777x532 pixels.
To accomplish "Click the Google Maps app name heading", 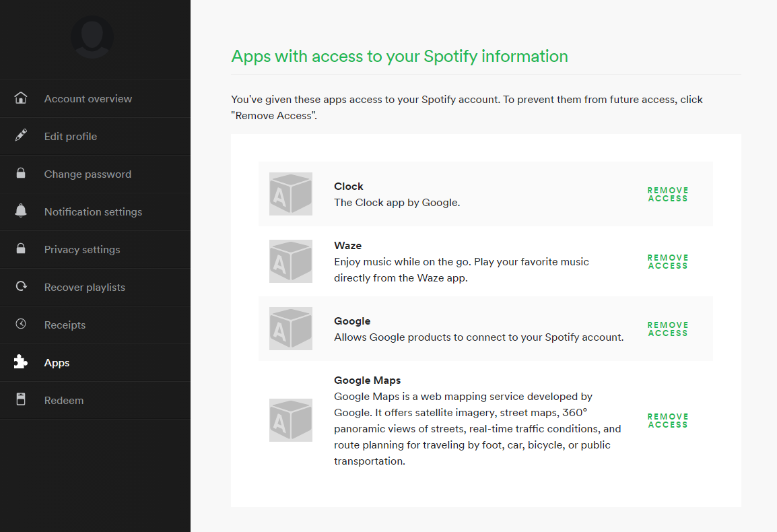I will click(x=367, y=380).
